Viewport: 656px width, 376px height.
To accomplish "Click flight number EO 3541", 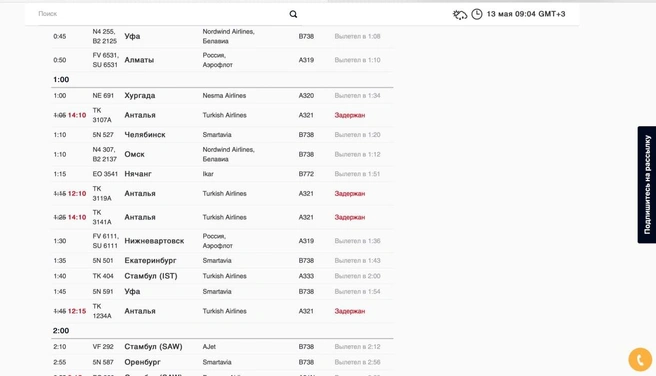I will (105, 174).
